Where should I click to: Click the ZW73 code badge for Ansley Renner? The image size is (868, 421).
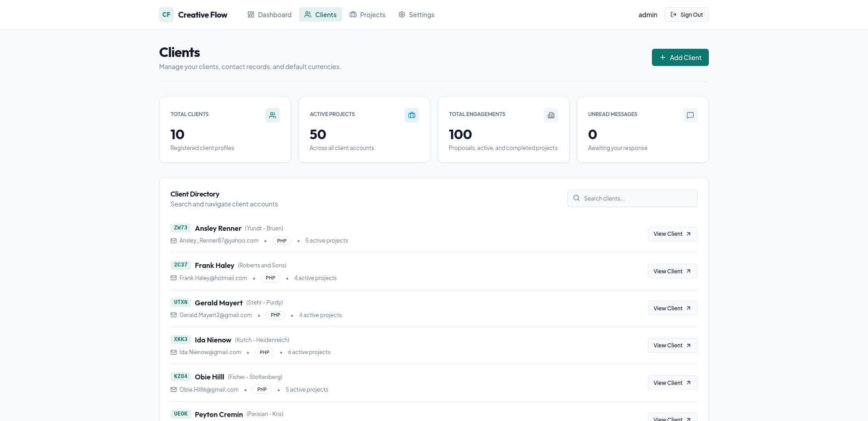coord(181,228)
